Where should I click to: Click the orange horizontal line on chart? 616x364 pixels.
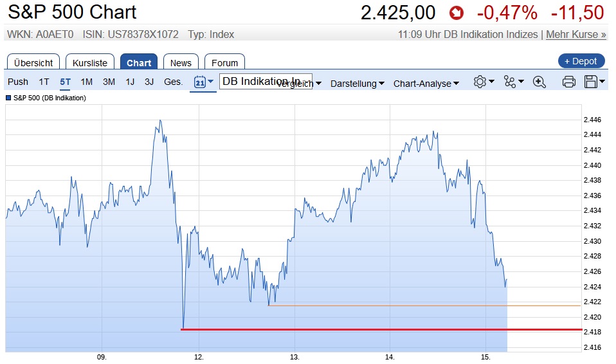(x=424, y=305)
